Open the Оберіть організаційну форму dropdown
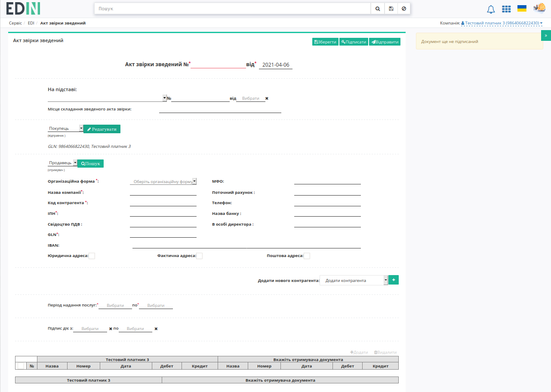 (x=163, y=181)
